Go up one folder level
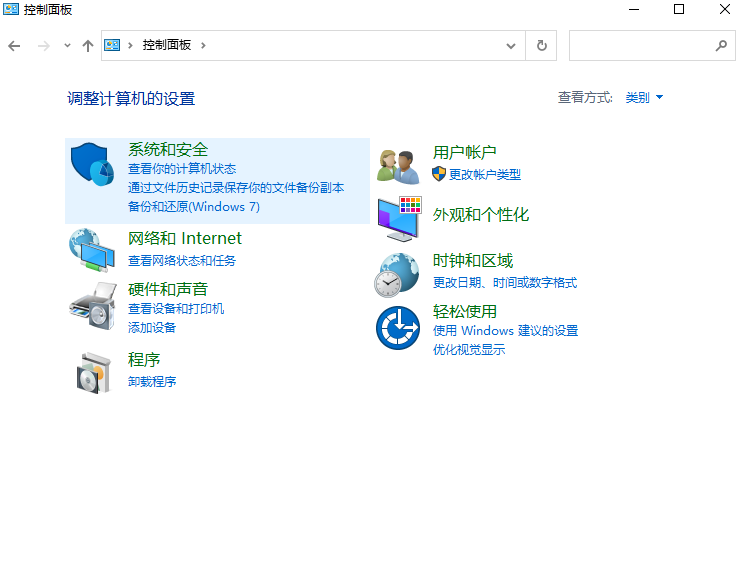 (88, 45)
